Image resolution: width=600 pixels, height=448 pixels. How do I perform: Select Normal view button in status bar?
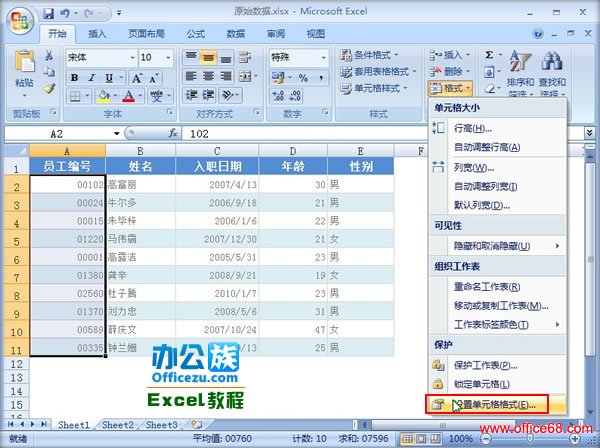coord(408,438)
